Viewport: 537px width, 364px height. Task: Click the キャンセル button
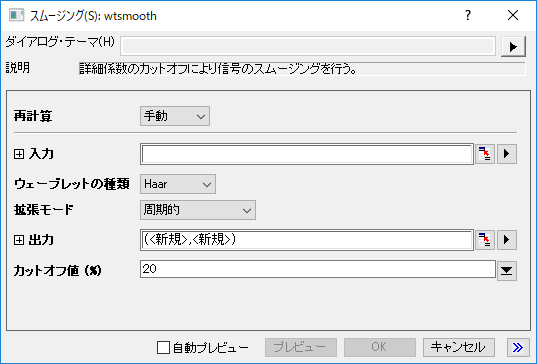459,348
